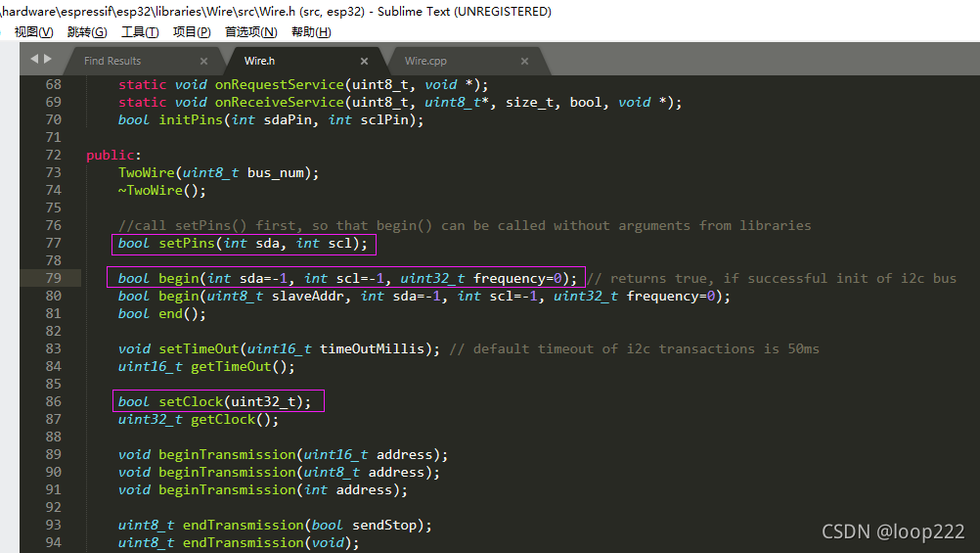Open the 帮助(H) menu
Image resolution: width=980 pixels, height=553 pixels.
[311, 32]
